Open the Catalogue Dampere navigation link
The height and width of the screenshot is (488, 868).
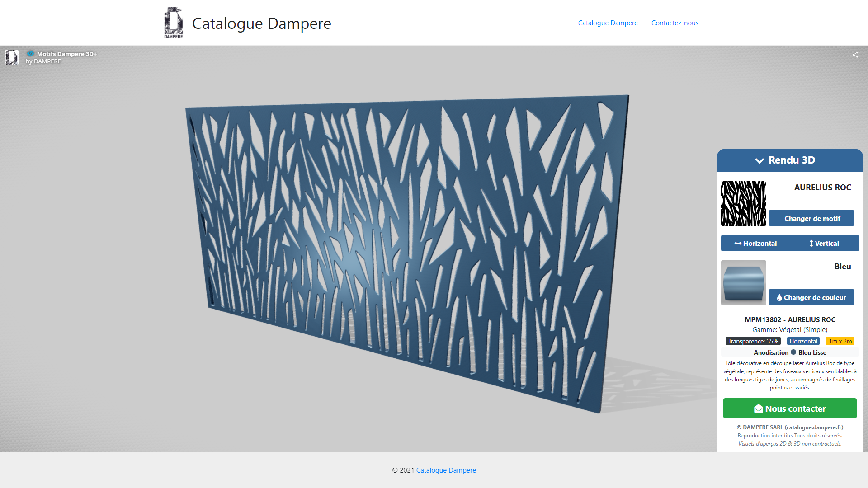[608, 23]
